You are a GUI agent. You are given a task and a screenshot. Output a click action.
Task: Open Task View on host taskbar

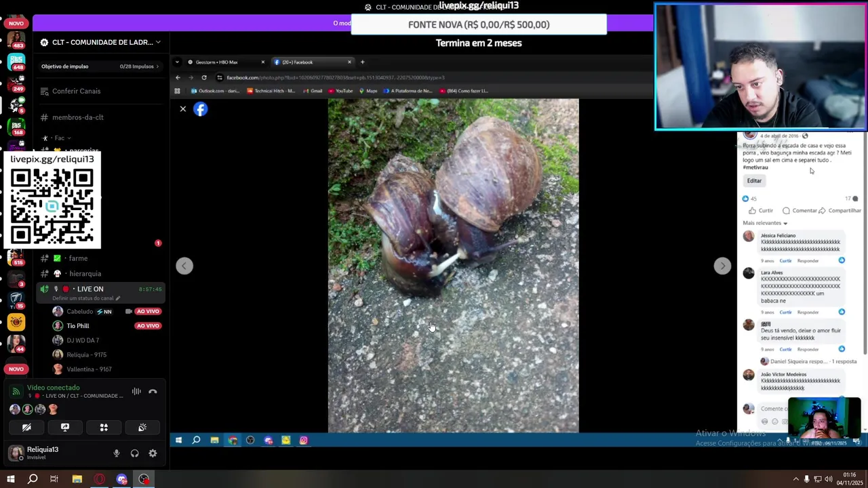click(54, 479)
